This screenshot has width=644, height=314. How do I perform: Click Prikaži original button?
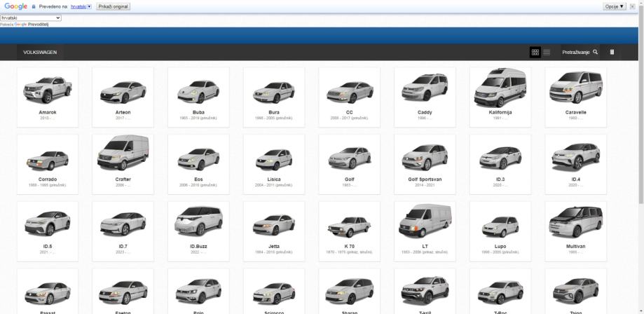coord(113,6)
